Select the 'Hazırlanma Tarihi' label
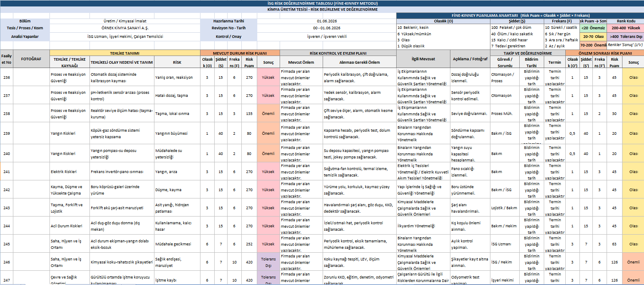 tap(228, 21)
